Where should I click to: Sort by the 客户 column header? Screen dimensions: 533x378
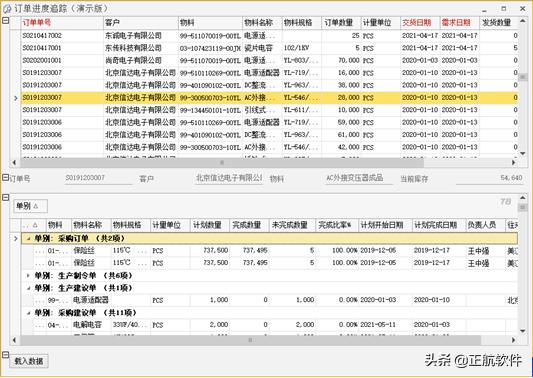[x=141, y=23]
